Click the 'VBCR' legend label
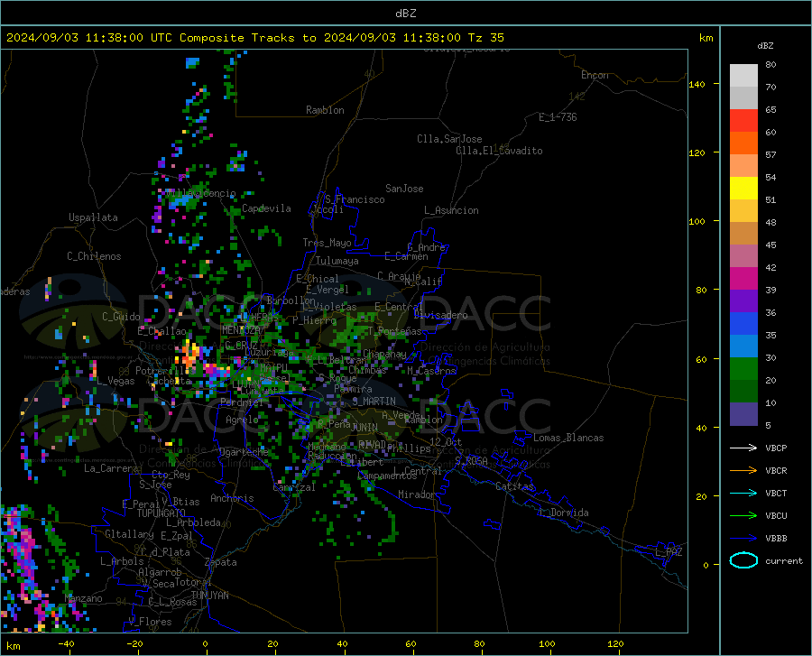The width and height of the screenshot is (812, 656). (x=776, y=471)
